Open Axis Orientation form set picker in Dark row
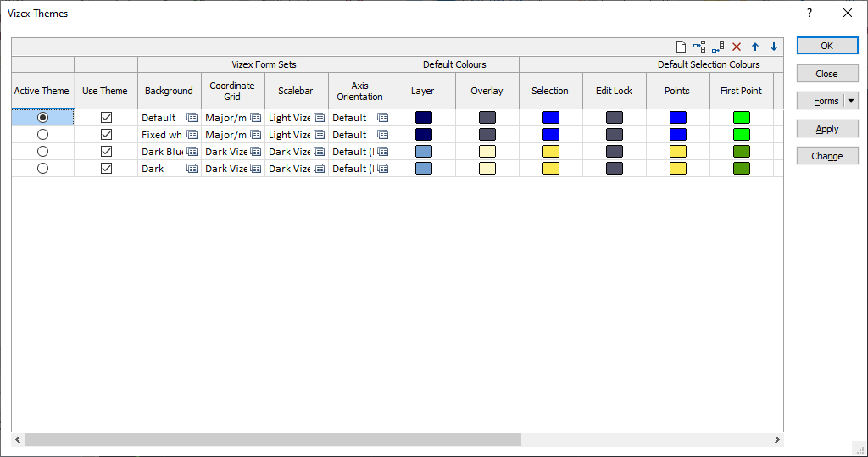 point(382,169)
